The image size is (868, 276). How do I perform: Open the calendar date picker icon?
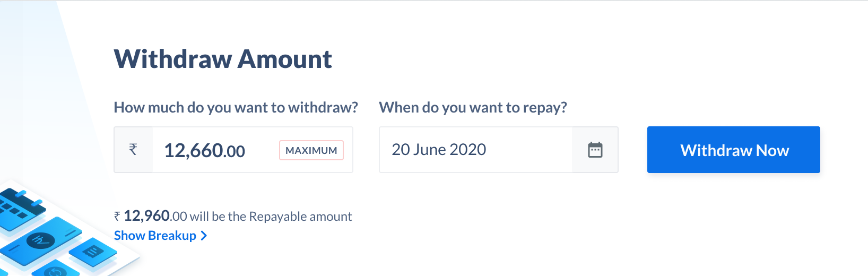point(595,150)
